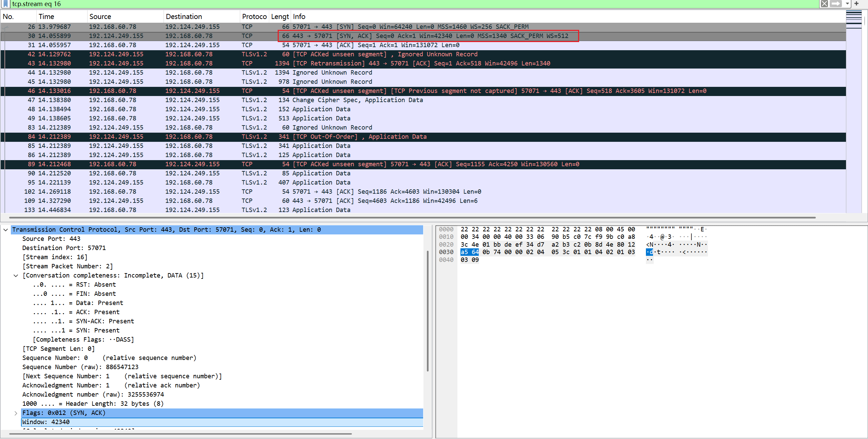Image resolution: width=868 pixels, height=439 pixels.
Task: Expand the Flags: 0x012 (SYN, ACK) node
Action: click(16, 413)
